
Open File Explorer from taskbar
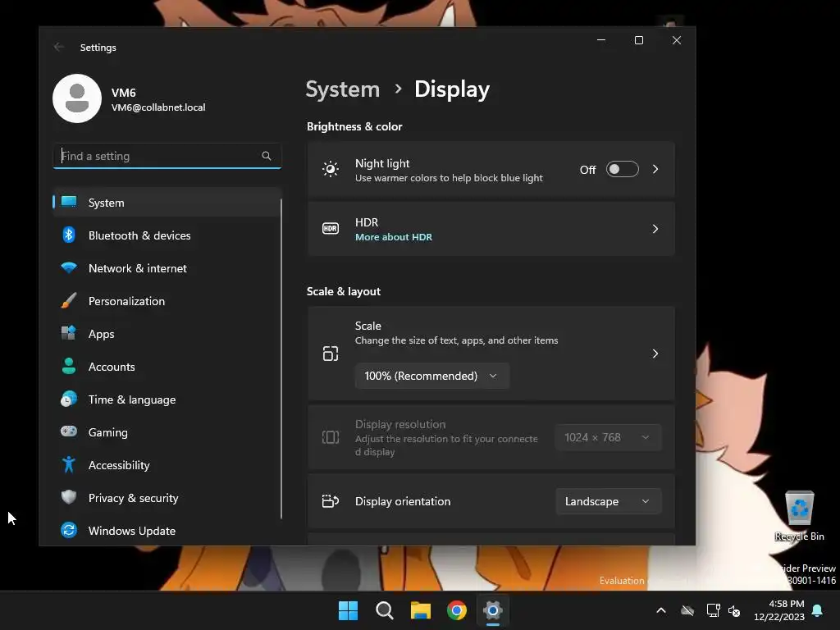(421, 610)
